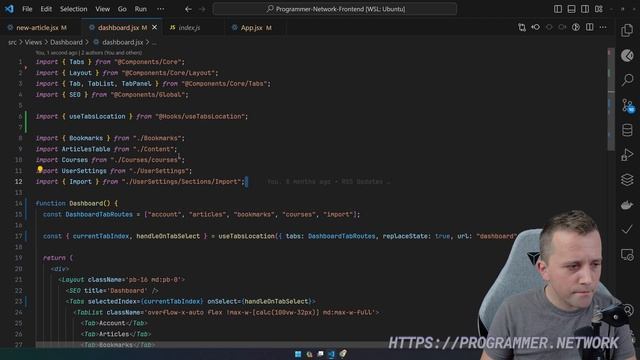Toggle the primary sidebar layout button
The width and height of the screenshot is (640, 360).
pos(558,9)
